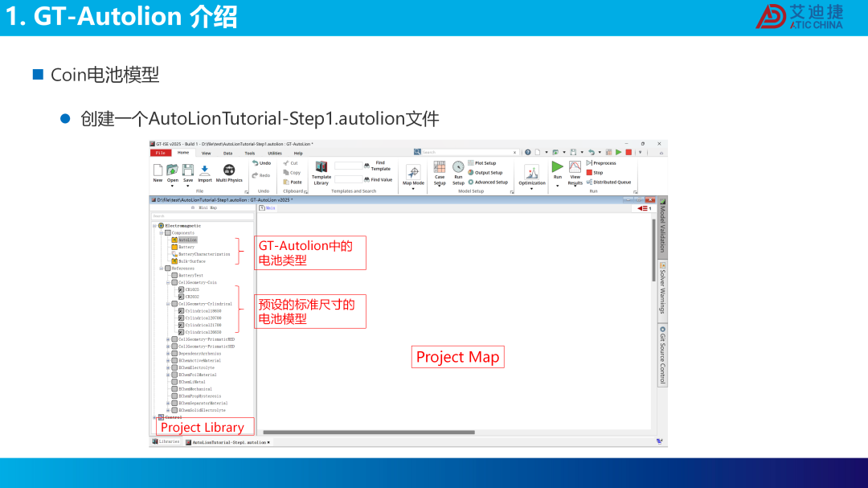Collapse the Electromagnetic tree node

154,226
